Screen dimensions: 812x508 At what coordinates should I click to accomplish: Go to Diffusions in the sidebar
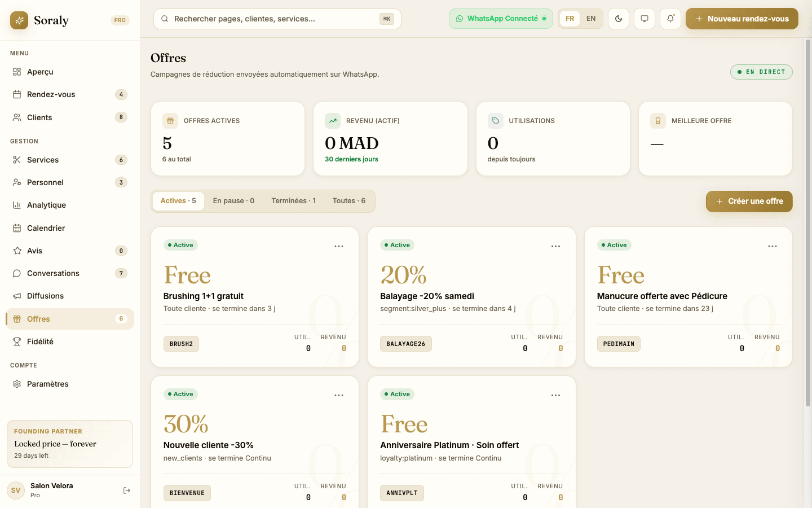click(45, 296)
